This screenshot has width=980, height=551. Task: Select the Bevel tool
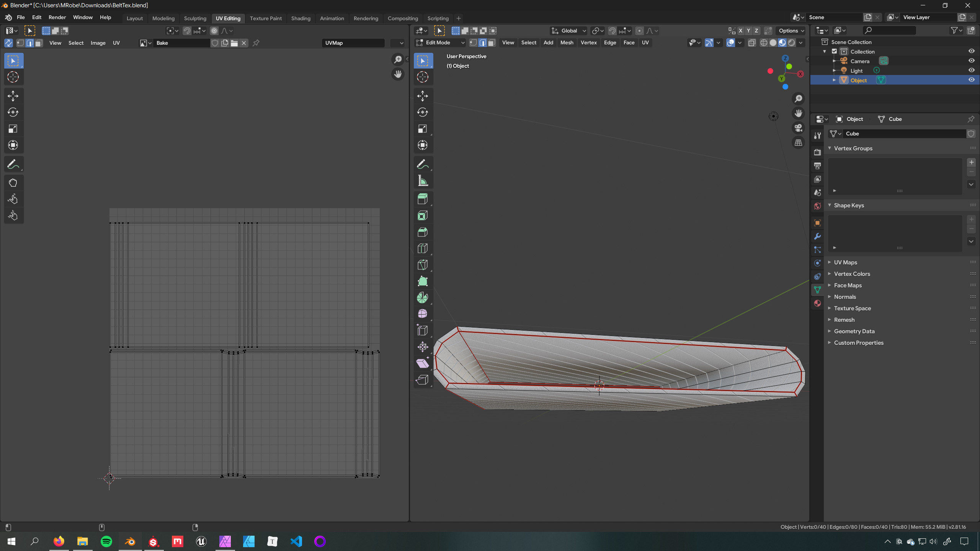[x=423, y=232]
